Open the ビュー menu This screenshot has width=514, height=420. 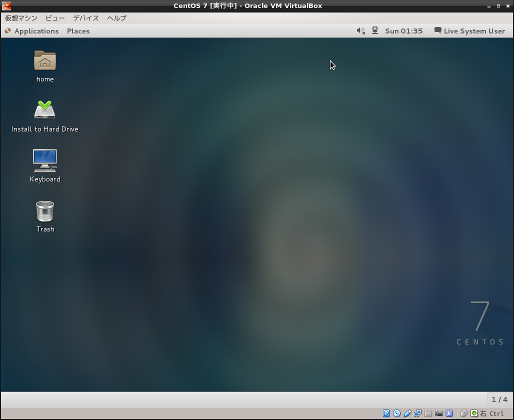point(55,18)
